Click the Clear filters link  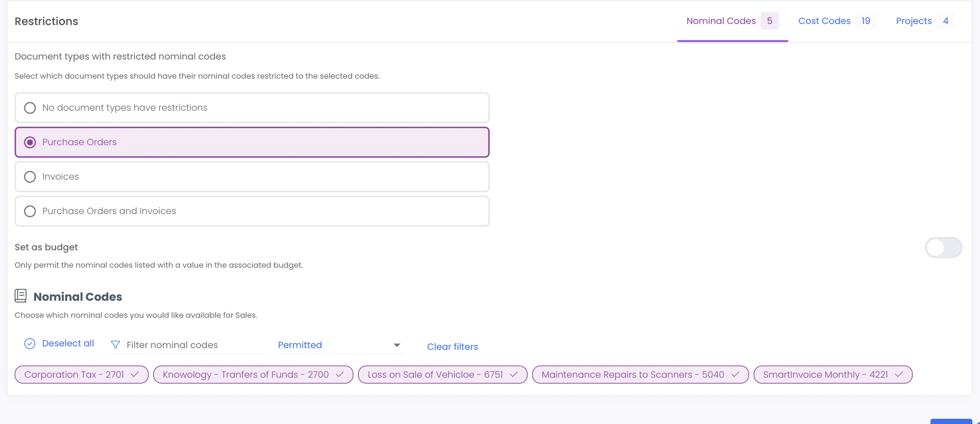[x=452, y=346]
